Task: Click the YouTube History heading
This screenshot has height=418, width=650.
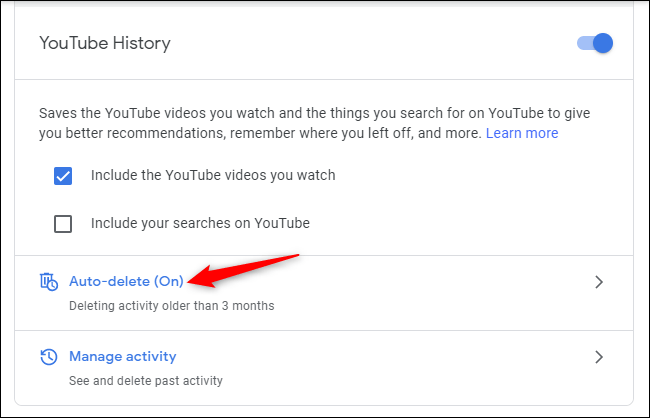Action: coord(105,43)
